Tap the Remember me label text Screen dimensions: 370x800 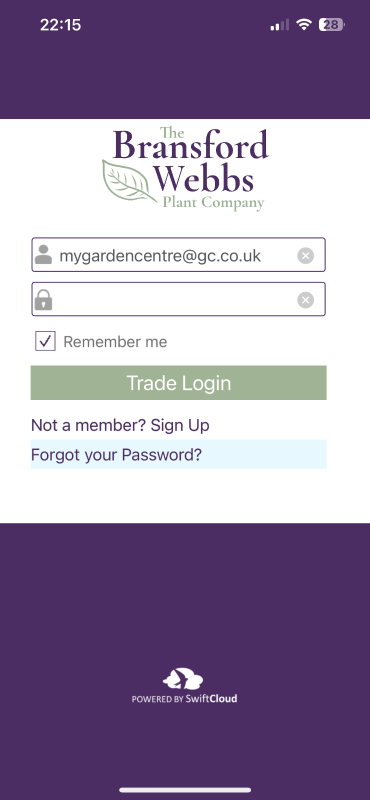(115, 342)
